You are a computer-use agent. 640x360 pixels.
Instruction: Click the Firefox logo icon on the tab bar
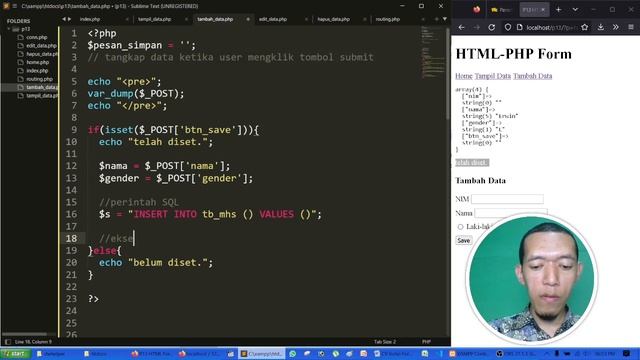(x=476, y=9)
